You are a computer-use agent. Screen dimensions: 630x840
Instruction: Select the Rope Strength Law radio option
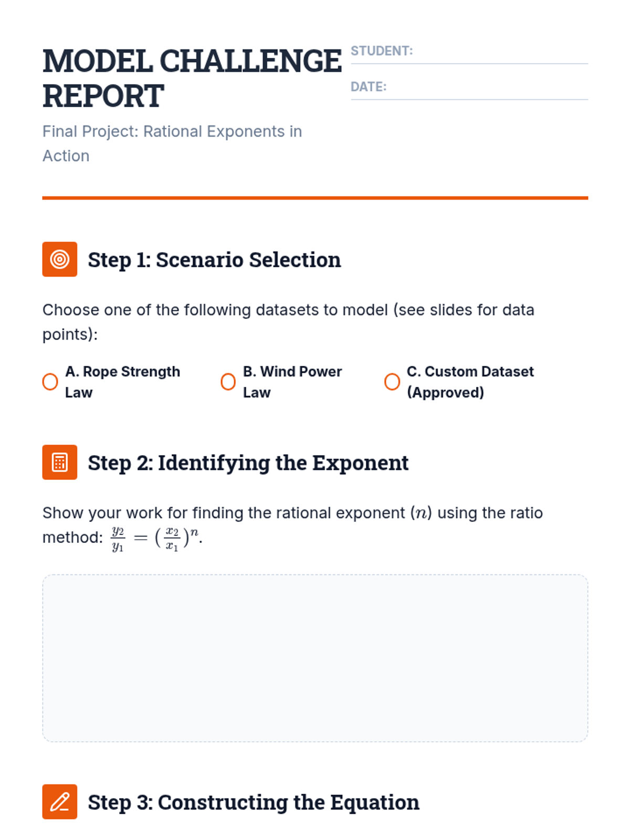coord(50,382)
